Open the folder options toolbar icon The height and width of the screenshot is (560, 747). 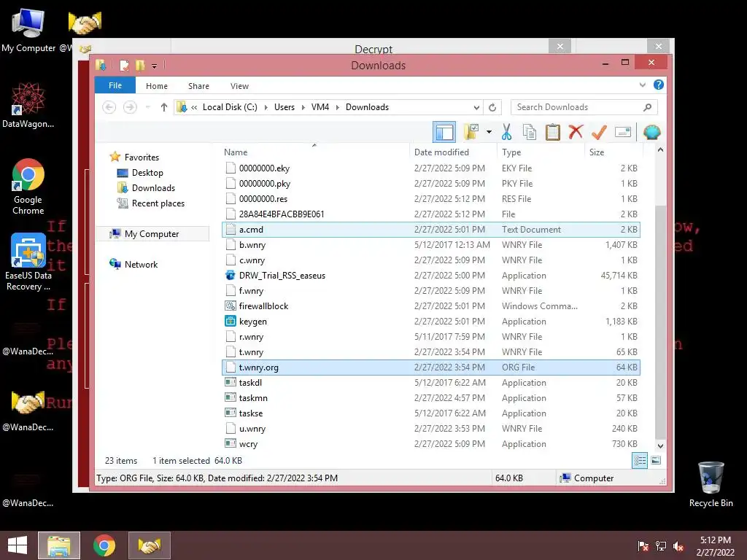[x=472, y=132]
